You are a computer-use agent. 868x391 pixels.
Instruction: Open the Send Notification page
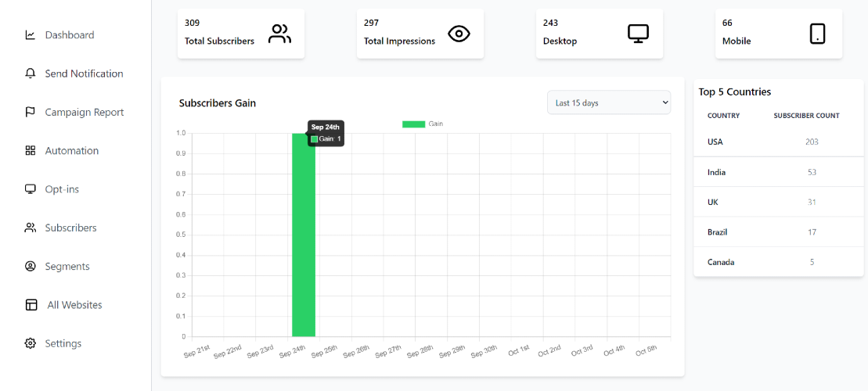pos(85,74)
